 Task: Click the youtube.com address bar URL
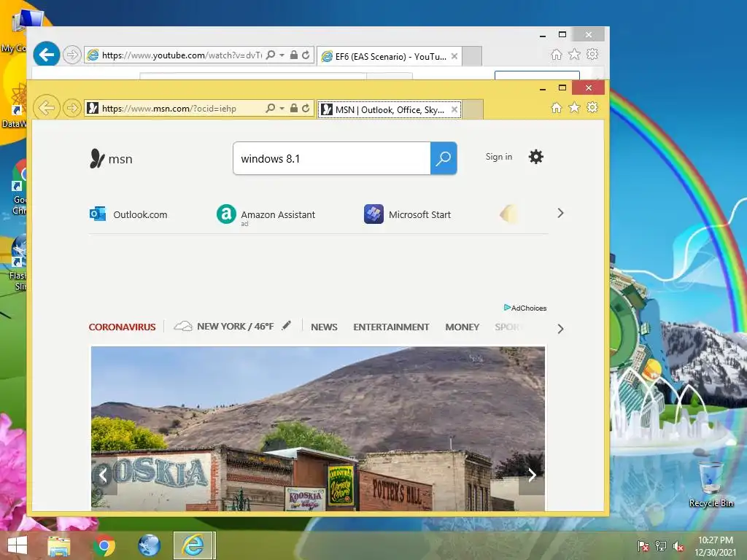tap(182, 55)
